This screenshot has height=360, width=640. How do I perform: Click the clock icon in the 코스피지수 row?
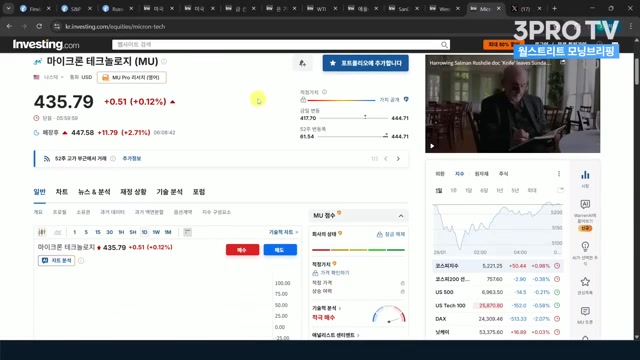coord(557,266)
